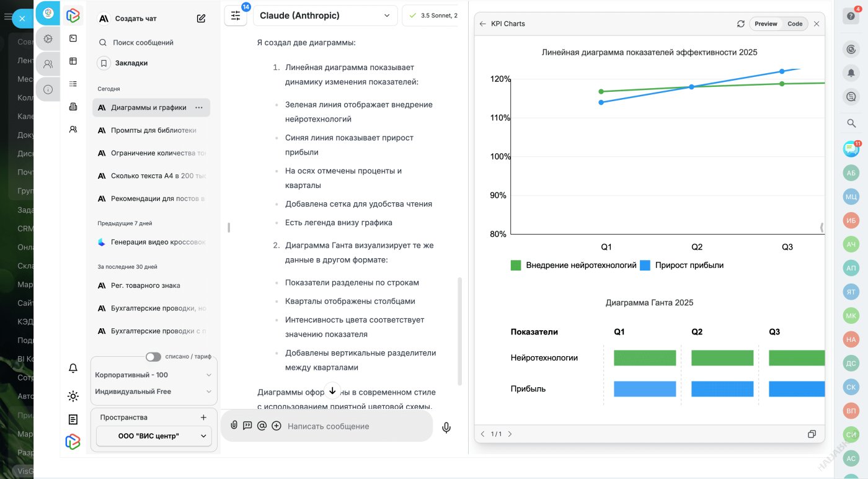Image resolution: width=868 pixels, height=479 pixels.
Task: Click the microphone voice input icon
Action: click(446, 427)
